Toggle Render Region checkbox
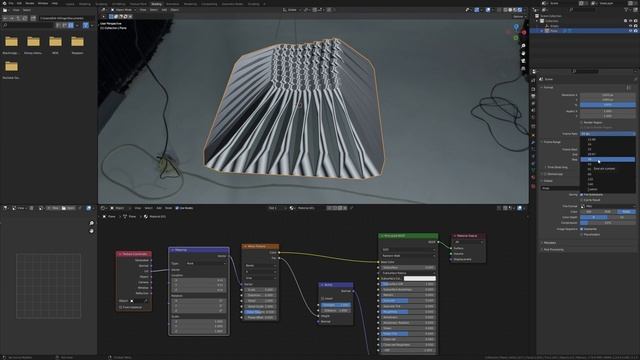 coord(581,122)
